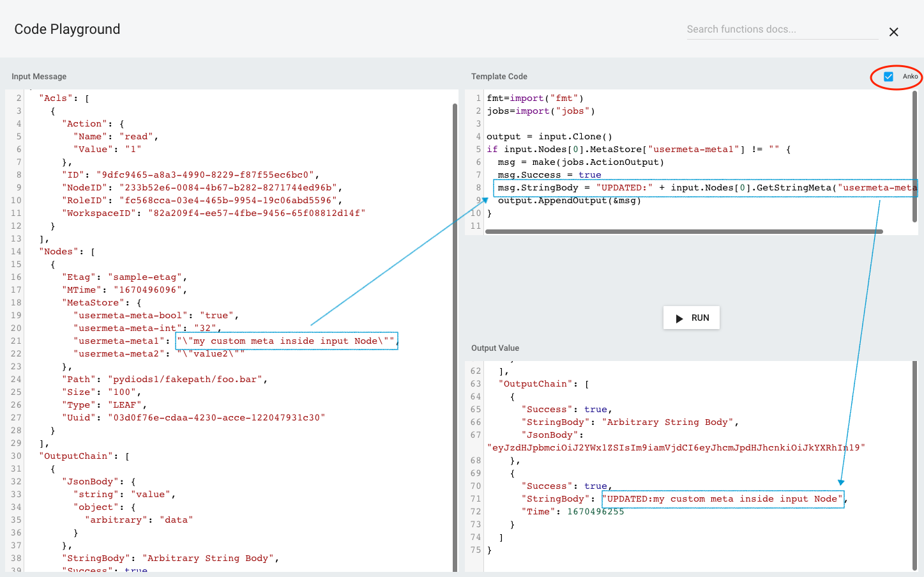Click the ID value 9dfc9465-a8a3-4990
The width and height of the screenshot is (924, 577).
pyautogui.click(x=206, y=175)
